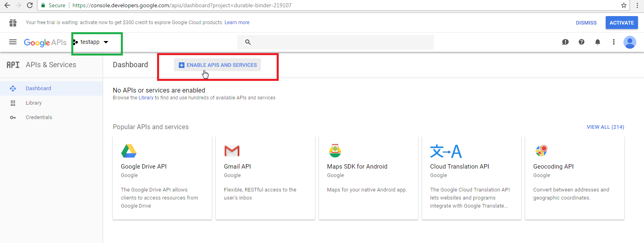
Task: Click the No APIs or services are enabled text
Action: tap(159, 91)
